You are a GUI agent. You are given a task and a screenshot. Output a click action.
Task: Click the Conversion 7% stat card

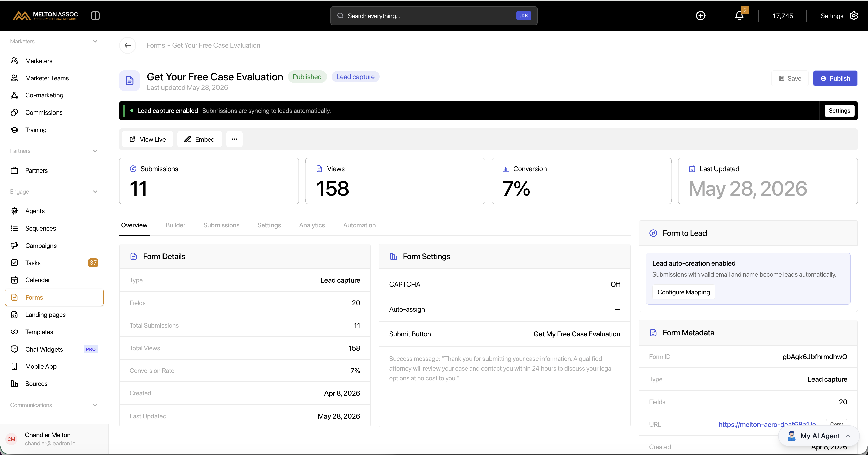click(x=581, y=181)
